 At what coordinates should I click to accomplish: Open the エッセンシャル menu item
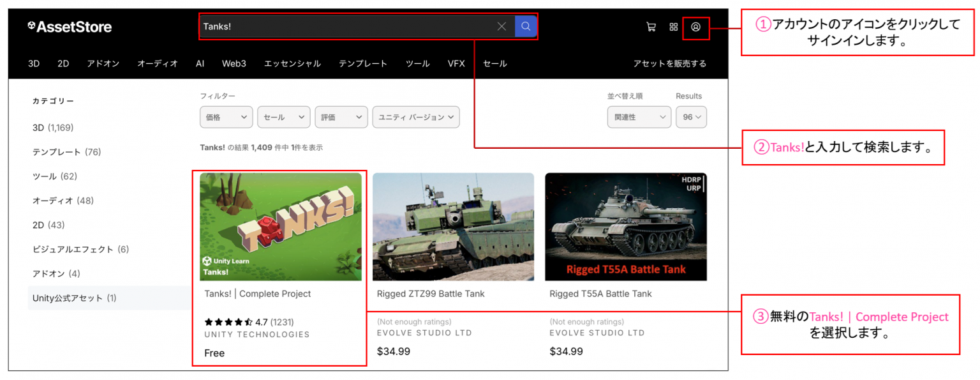[x=292, y=63]
